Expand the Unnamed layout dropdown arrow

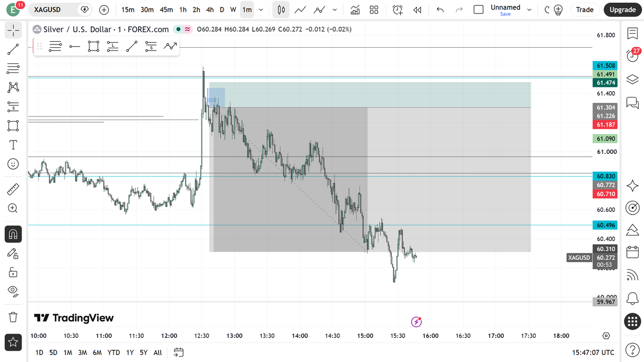coord(530,10)
